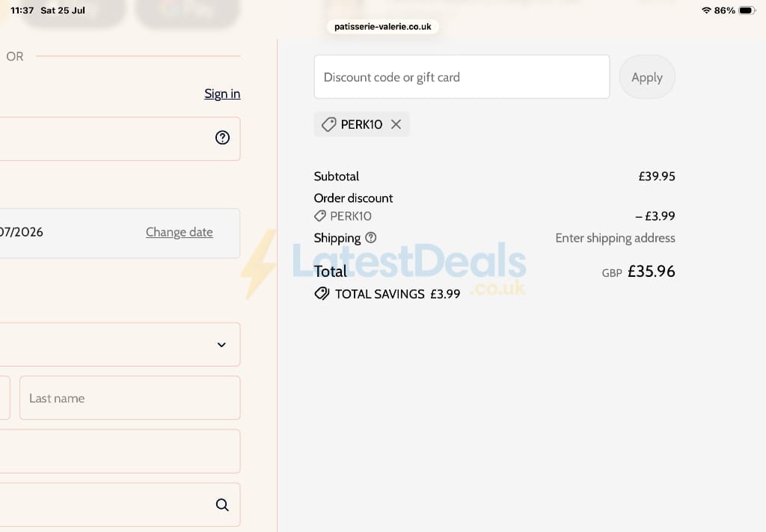Focus the Discount code or gift card field
The image size is (766, 532).
tap(462, 77)
